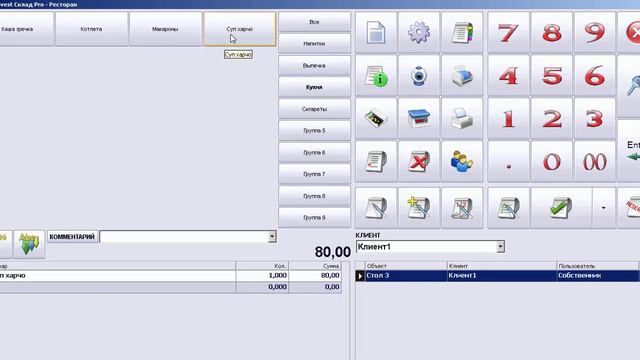Select the Стол 3 row in orders table

tap(497, 276)
